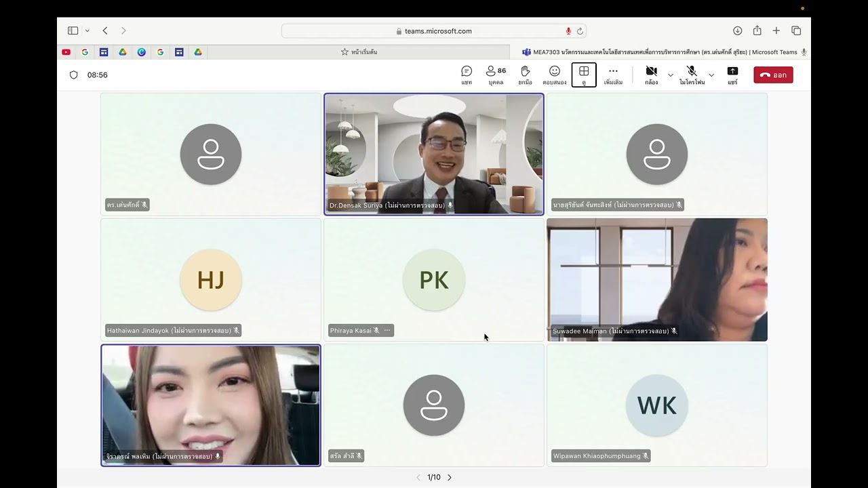Switch to the หน้าเริ่มต้น tab
Viewport: 868px width, 488px height.
(359, 52)
